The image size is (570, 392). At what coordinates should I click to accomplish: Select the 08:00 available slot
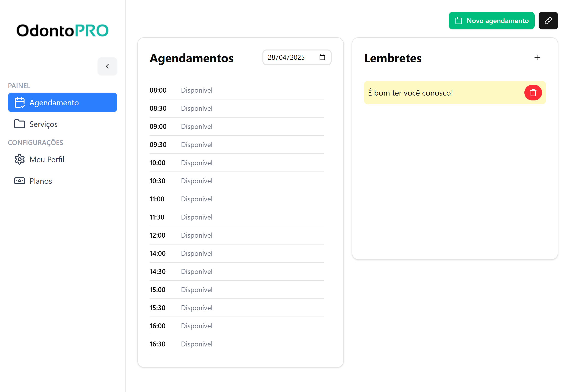pos(236,90)
